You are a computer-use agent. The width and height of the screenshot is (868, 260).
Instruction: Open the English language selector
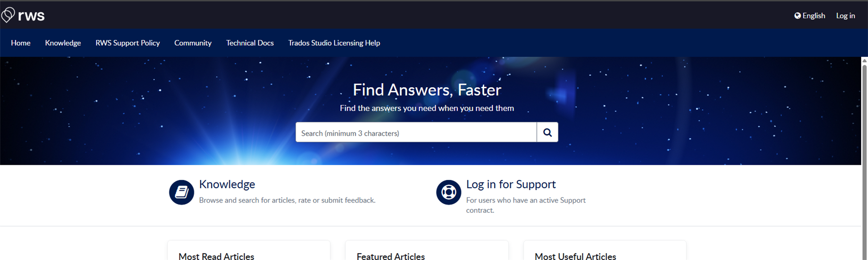810,16
